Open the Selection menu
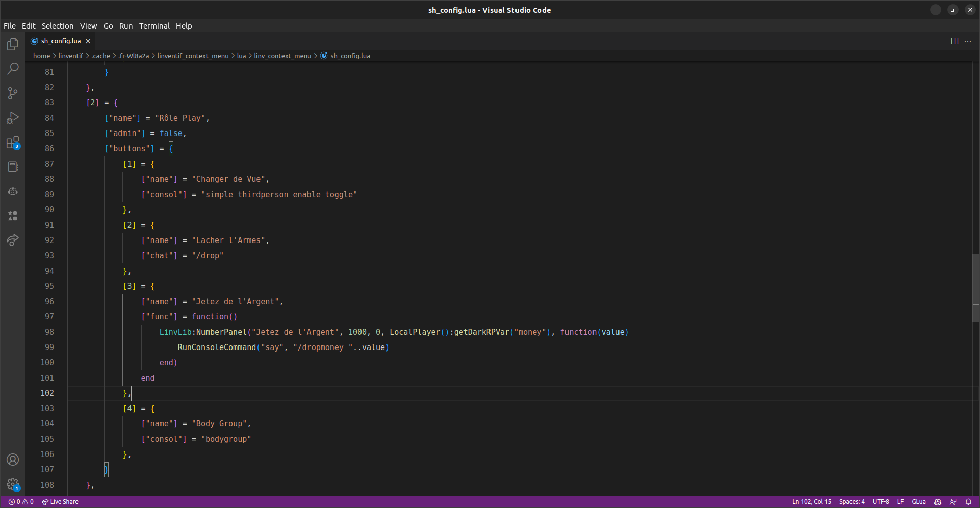Image resolution: width=980 pixels, height=508 pixels. coord(58,26)
